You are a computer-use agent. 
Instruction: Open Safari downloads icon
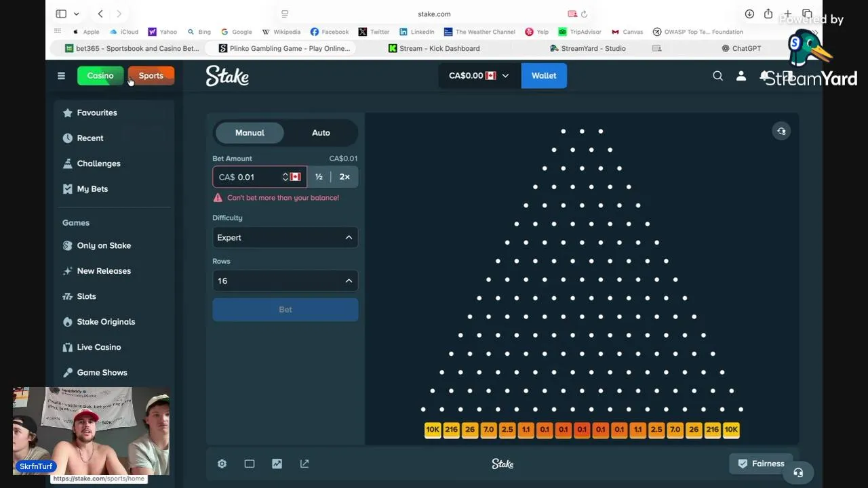749,14
